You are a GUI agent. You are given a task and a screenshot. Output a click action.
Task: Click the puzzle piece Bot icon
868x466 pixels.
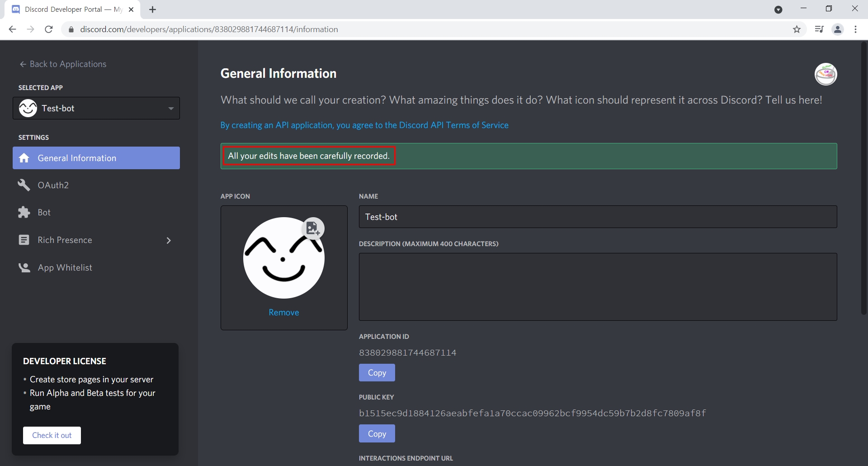[24, 212]
